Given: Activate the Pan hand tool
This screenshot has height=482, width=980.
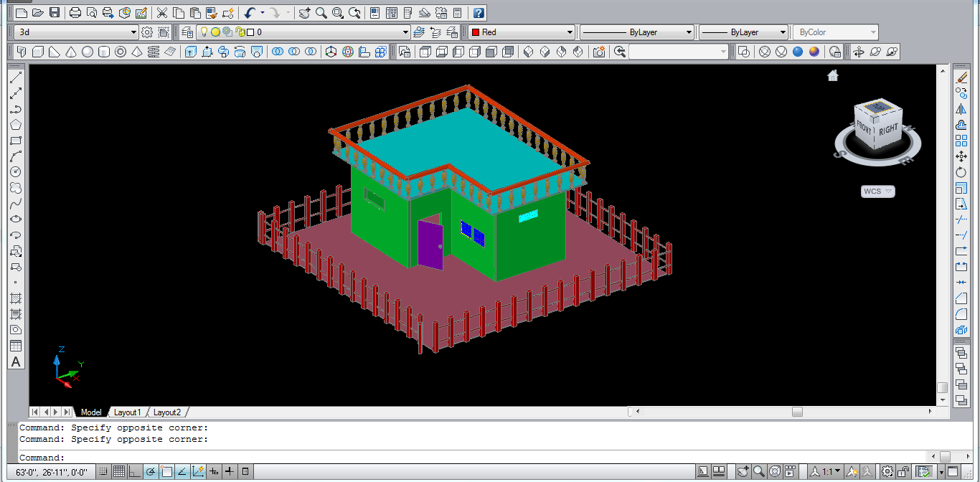Looking at the screenshot, I should (305, 13).
